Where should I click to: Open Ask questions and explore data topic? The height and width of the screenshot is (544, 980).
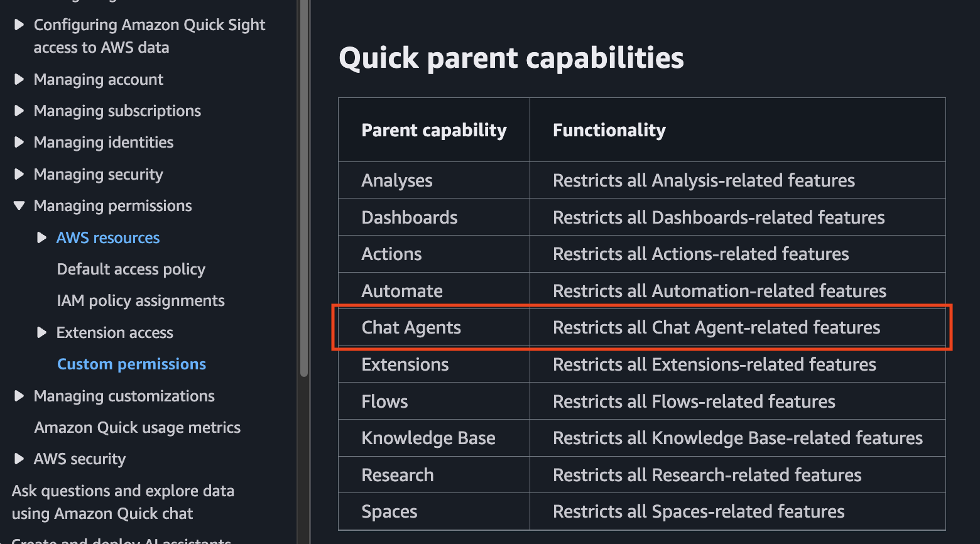122,502
